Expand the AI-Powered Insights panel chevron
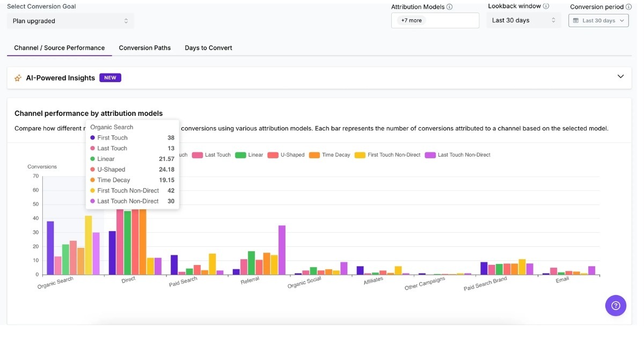The height and width of the screenshot is (338, 644). point(620,77)
